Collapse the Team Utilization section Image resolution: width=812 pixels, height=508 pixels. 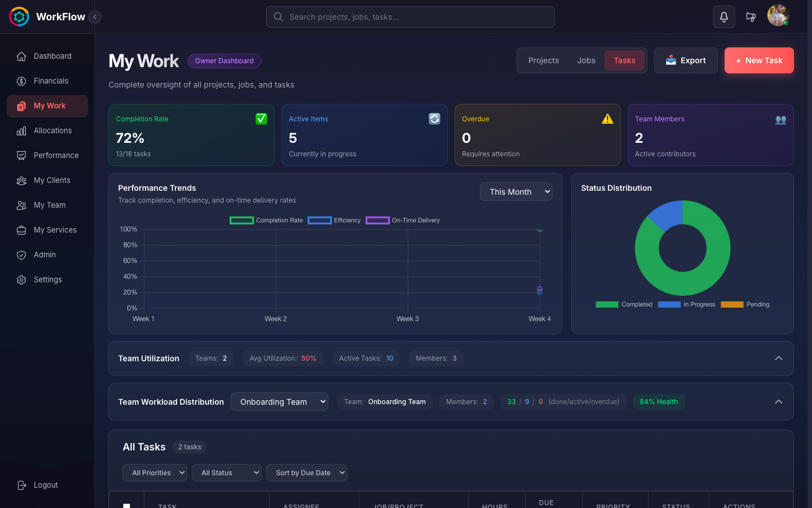click(779, 358)
